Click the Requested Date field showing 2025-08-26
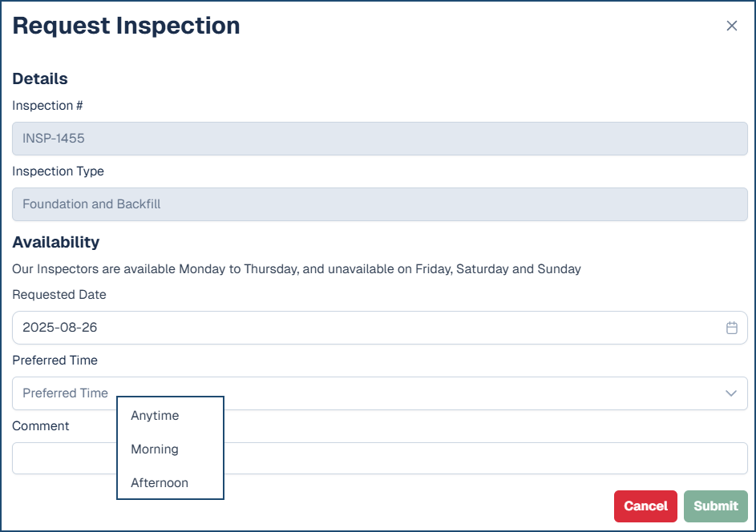Image resolution: width=756 pixels, height=532 pixels. click(x=361, y=328)
